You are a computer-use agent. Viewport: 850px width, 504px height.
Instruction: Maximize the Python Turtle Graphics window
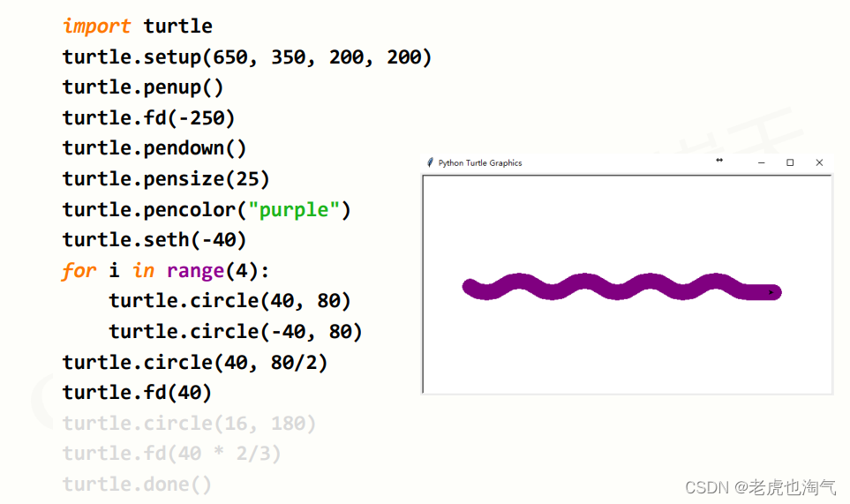[790, 162]
